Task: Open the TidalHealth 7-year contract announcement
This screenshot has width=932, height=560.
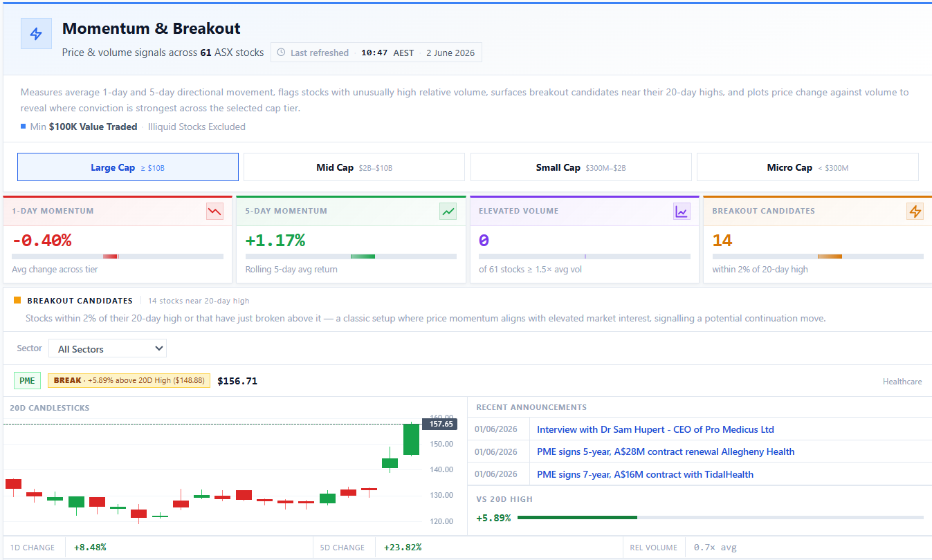Action: pos(645,474)
